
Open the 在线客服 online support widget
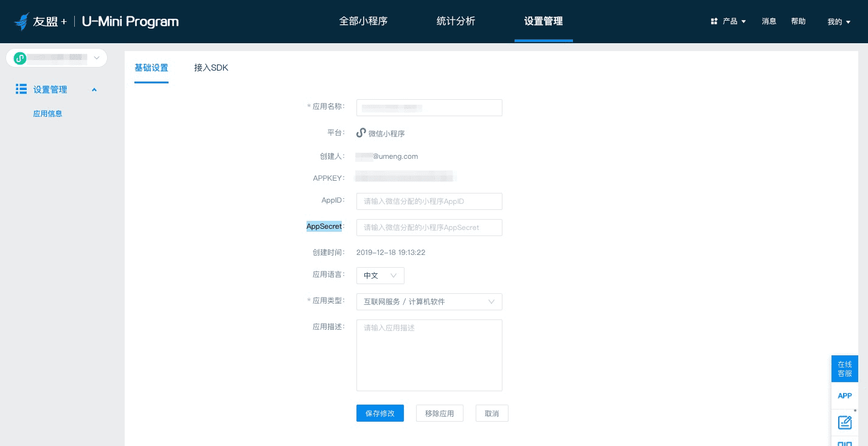pyautogui.click(x=845, y=369)
